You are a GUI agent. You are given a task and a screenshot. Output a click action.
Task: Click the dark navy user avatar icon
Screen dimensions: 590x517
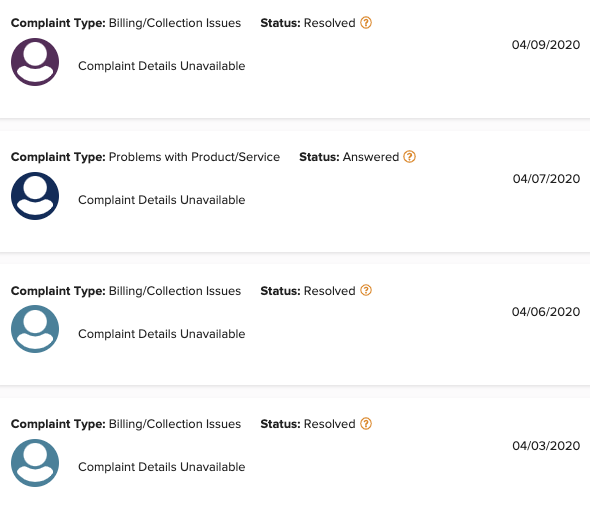(x=35, y=196)
